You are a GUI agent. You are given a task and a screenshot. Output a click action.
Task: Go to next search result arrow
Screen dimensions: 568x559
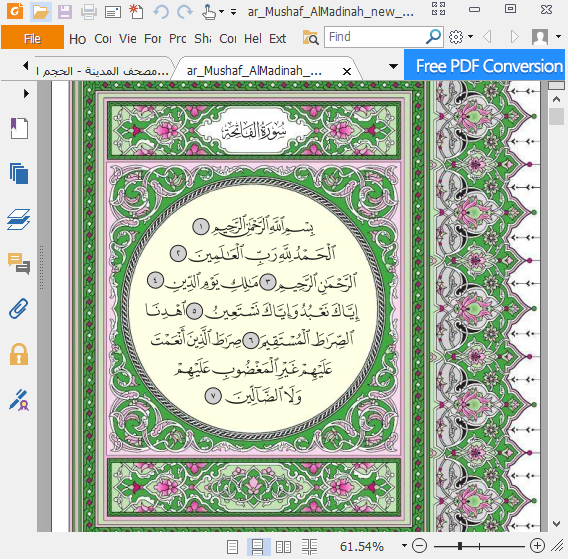tap(514, 37)
